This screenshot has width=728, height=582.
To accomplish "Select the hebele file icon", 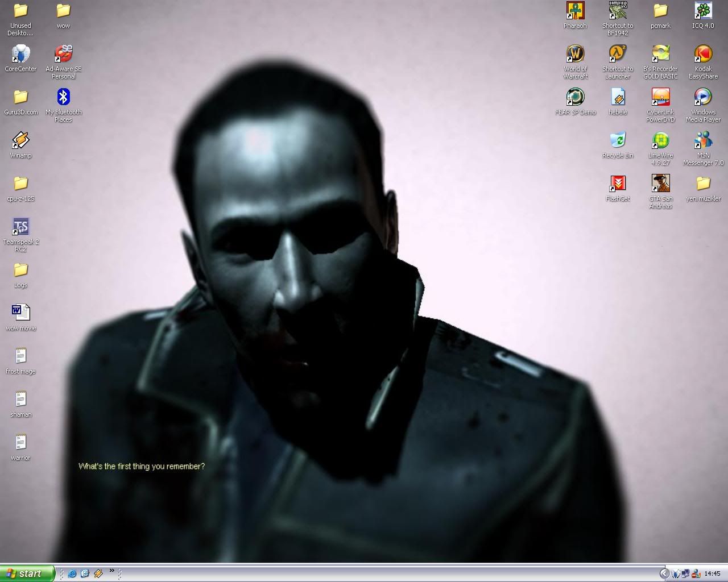I will [618, 97].
